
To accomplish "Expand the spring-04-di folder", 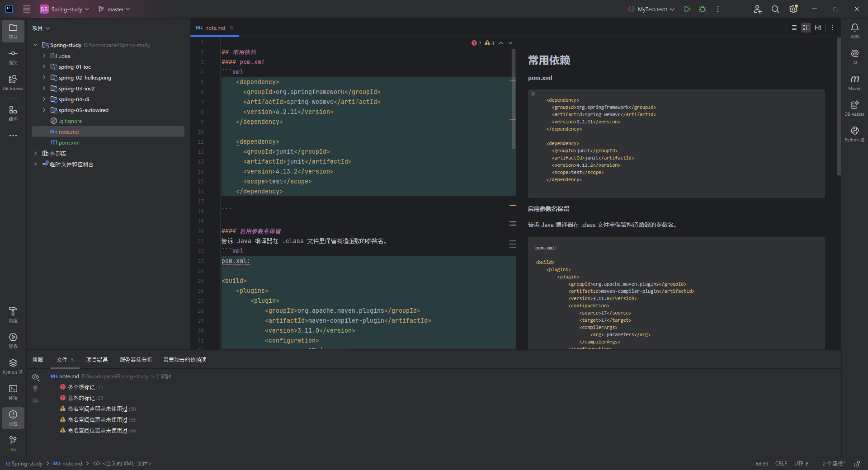I will pyautogui.click(x=44, y=99).
